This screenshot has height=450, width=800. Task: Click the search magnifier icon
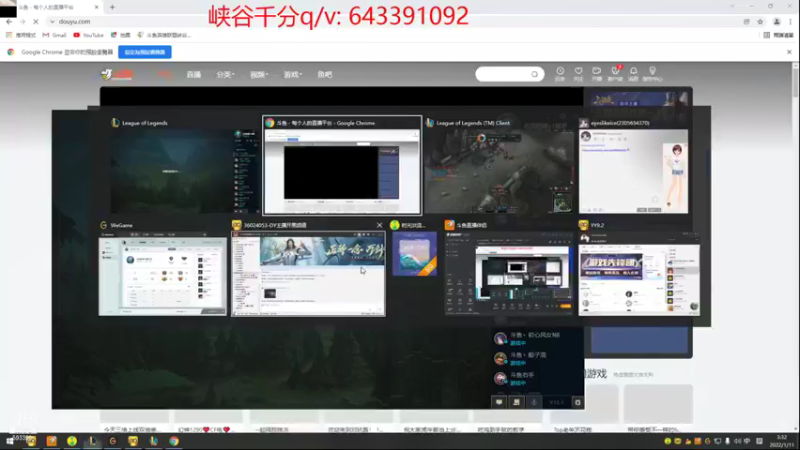click(534, 74)
